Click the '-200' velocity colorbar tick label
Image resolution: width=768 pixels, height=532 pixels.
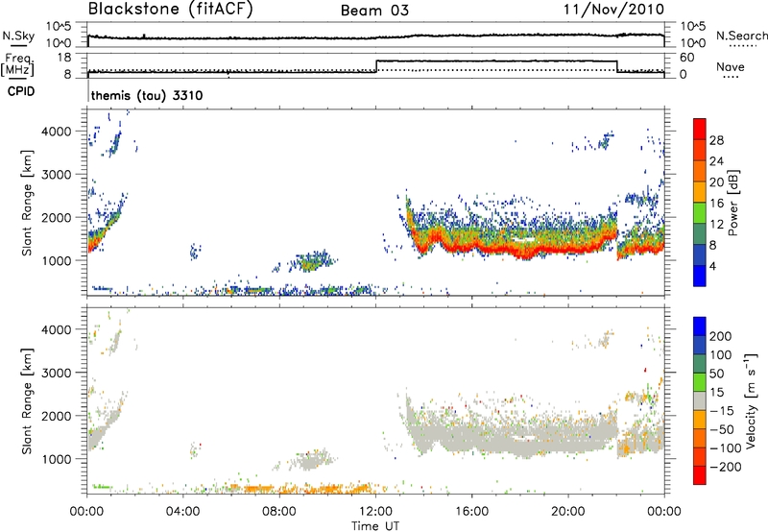coord(726,467)
